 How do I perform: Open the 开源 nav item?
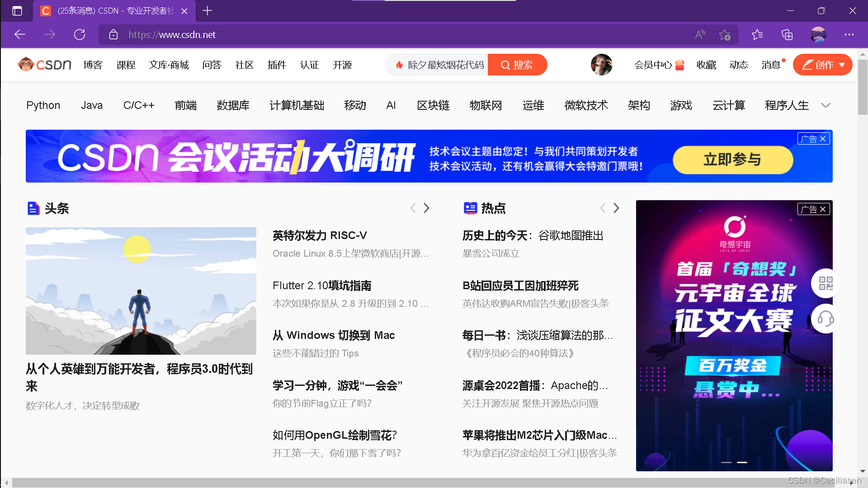343,65
